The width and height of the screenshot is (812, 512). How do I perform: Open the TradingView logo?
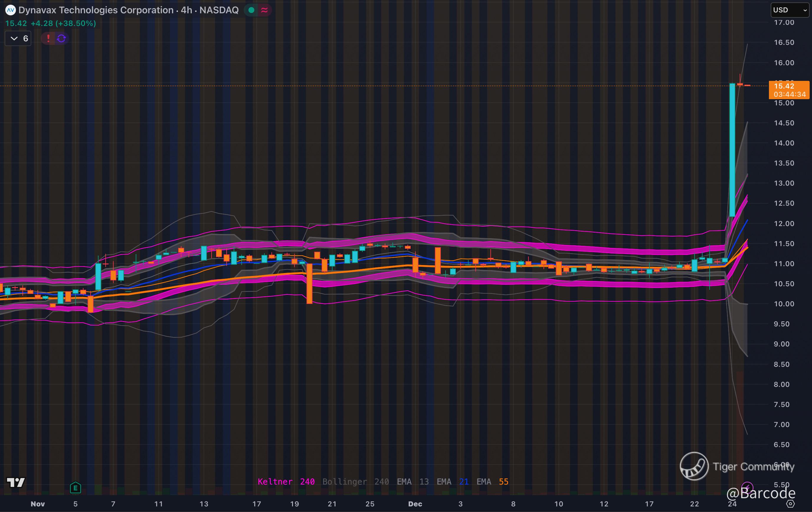click(16, 483)
